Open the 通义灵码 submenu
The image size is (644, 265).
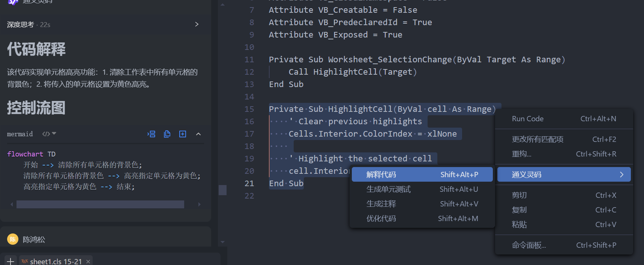564,175
